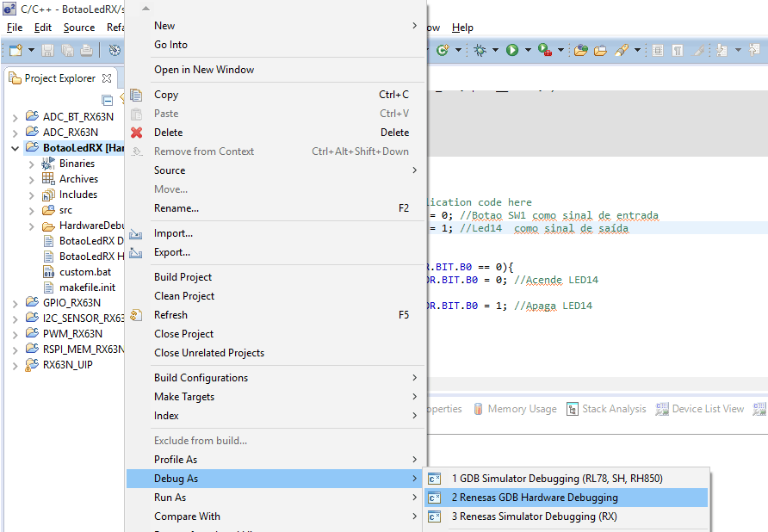Open the Help menu
This screenshot has height=532, width=768.
(462, 28)
